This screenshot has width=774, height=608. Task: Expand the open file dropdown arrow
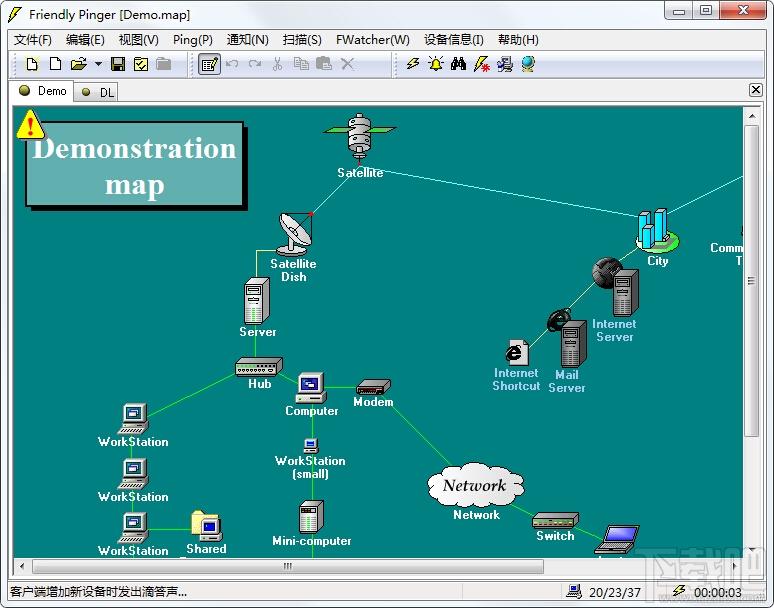[98, 64]
